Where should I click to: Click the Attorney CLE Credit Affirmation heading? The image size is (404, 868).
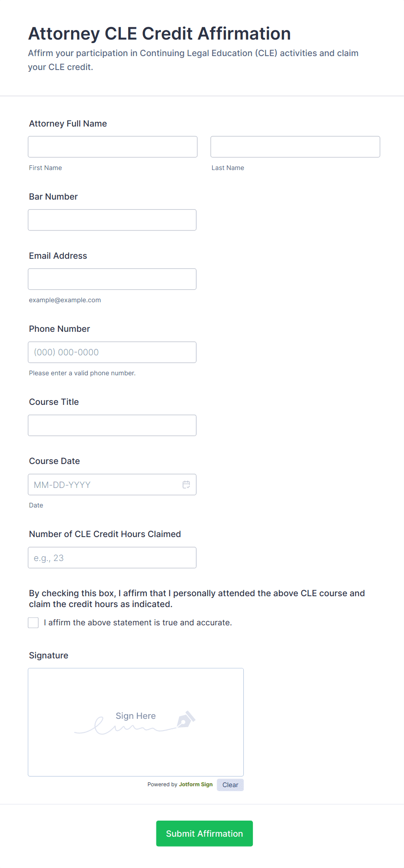pos(159,33)
